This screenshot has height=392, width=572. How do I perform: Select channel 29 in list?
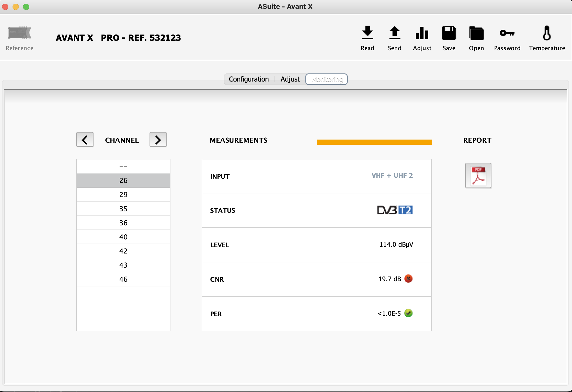123,195
